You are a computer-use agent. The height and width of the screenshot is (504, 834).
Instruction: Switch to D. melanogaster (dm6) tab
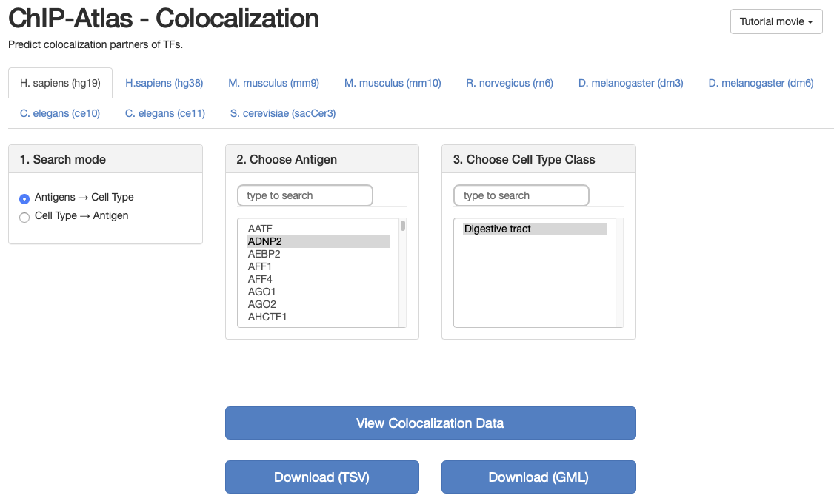[761, 83]
